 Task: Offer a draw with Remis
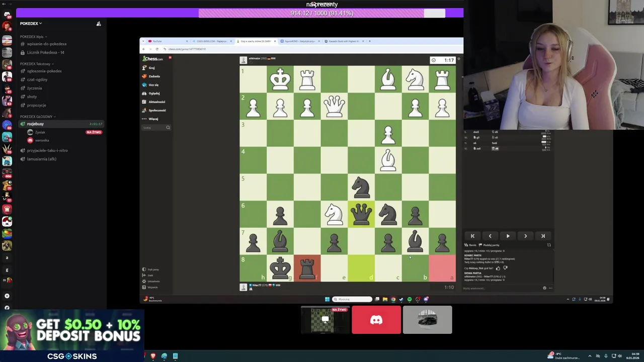coord(470,245)
